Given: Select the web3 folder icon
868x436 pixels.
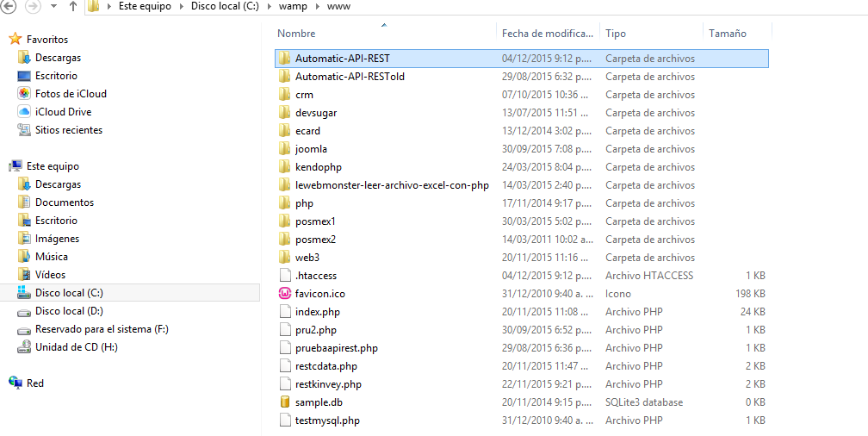Looking at the screenshot, I should tap(285, 258).
